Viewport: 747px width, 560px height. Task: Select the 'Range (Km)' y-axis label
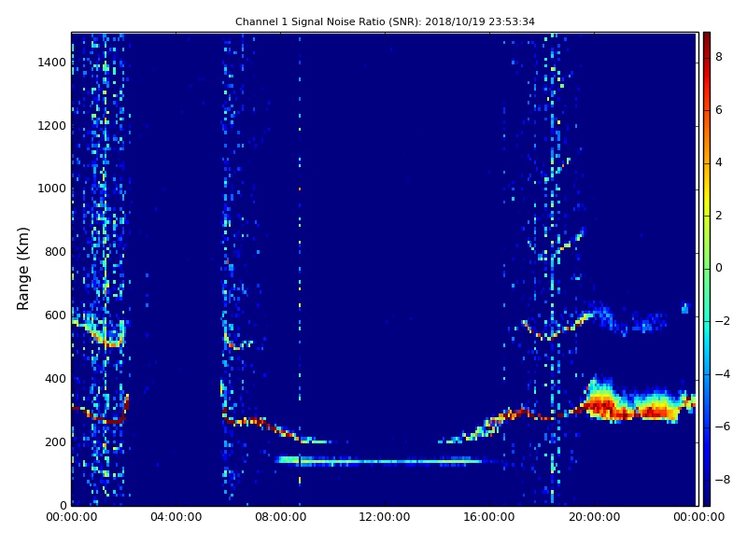point(22,269)
